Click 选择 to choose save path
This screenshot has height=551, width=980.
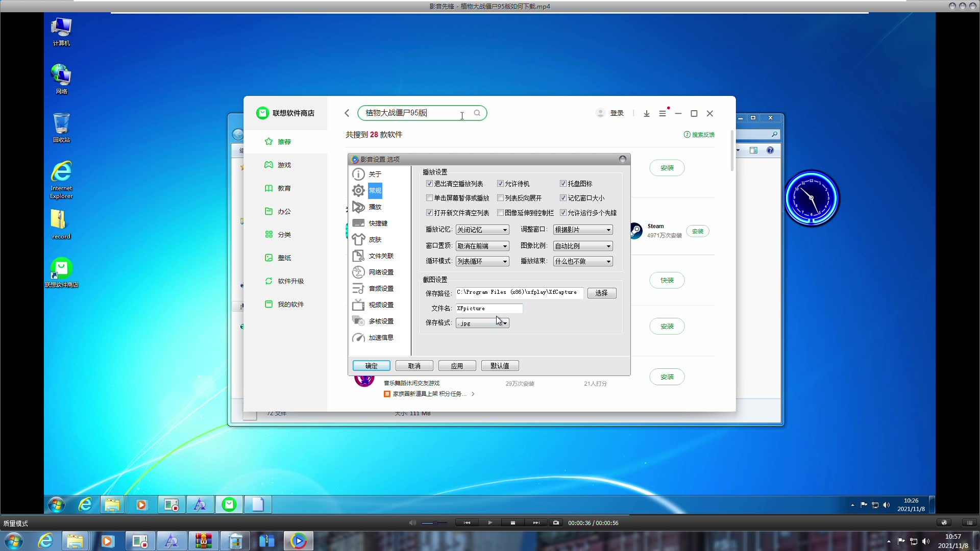(x=601, y=293)
